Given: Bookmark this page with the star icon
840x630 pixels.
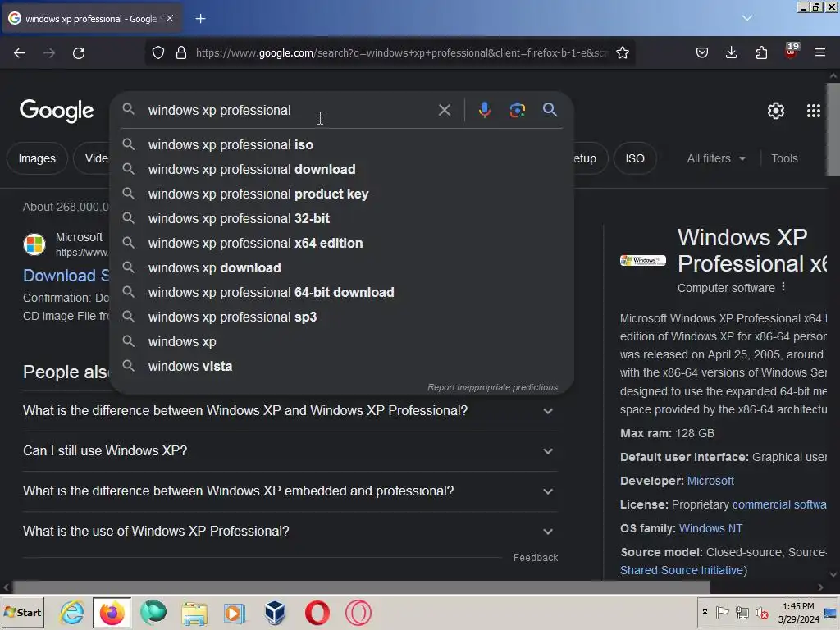Looking at the screenshot, I should coord(623,53).
